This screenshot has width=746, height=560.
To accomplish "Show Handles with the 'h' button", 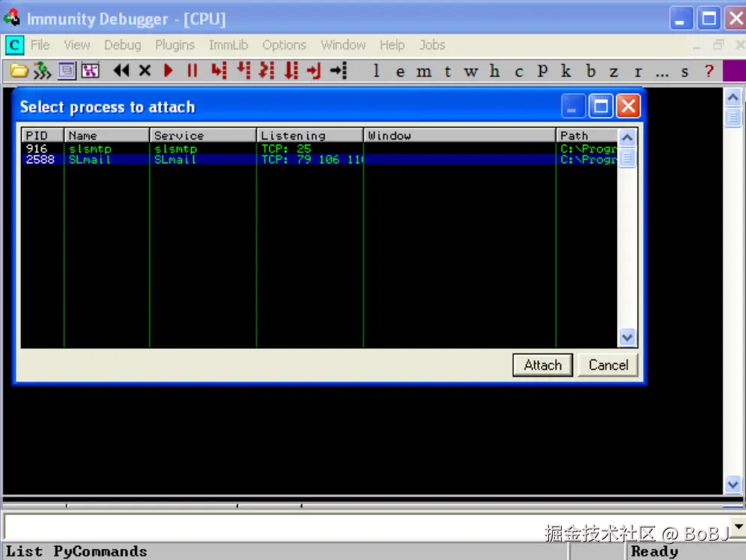I will (495, 71).
